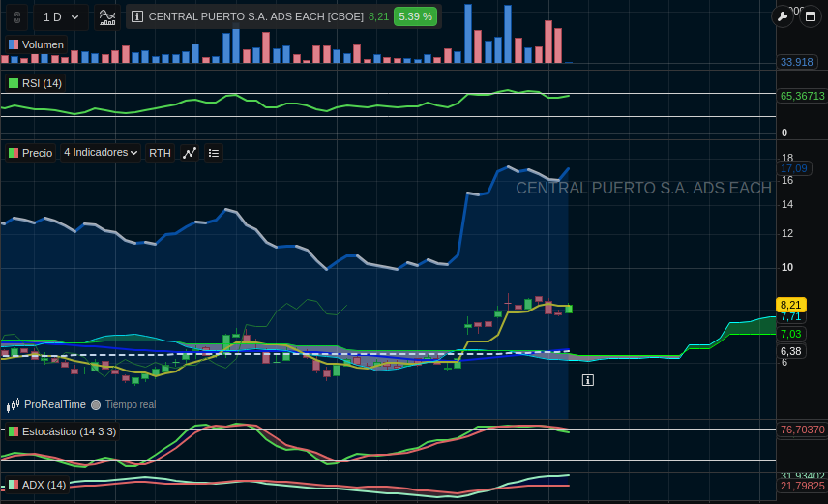This screenshot has height=504, width=828.
Task: Click the ProRealTime link text
Action: (55, 404)
